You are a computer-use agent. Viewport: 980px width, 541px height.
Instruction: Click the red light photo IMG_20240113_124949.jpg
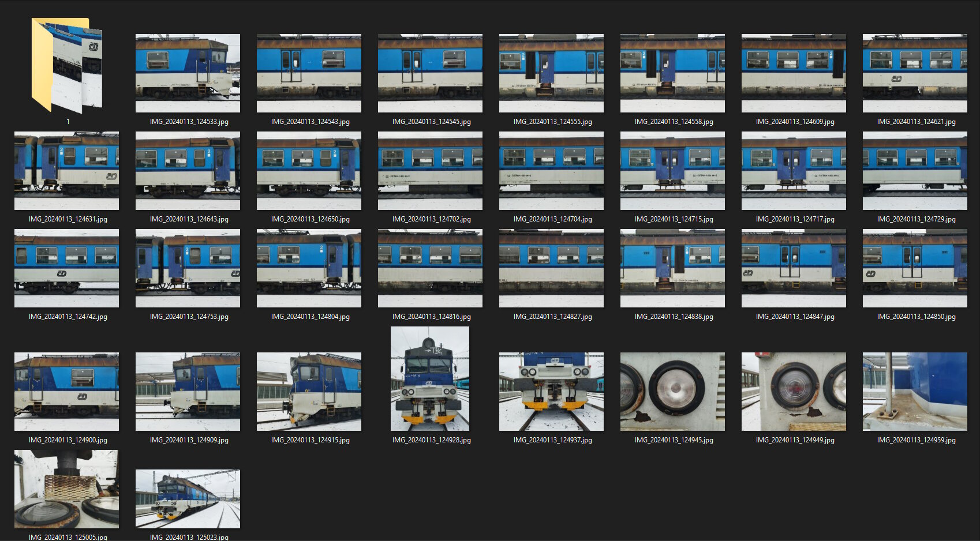point(794,392)
